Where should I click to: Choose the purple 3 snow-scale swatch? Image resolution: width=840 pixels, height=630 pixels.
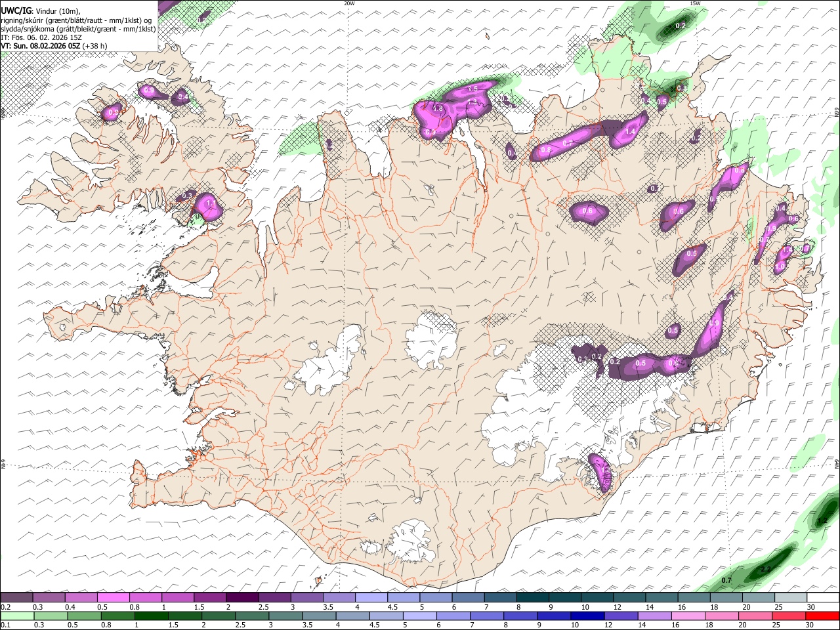(307, 597)
